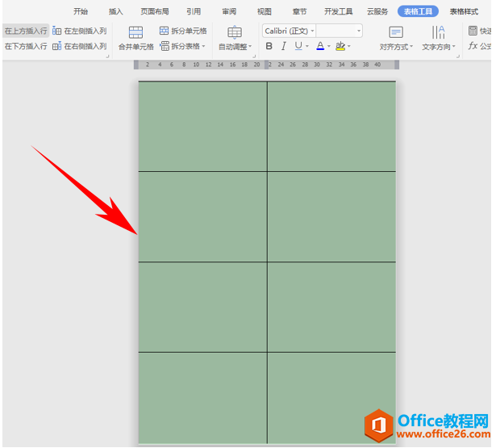Viewport: 496px width, 448px height.
Task: Click Insert Row Above button
Action: click(26, 31)
